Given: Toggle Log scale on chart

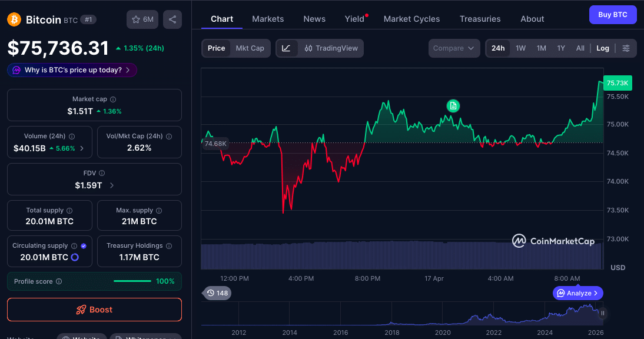Looking at the screenshot, I should [x=603, y=48].
